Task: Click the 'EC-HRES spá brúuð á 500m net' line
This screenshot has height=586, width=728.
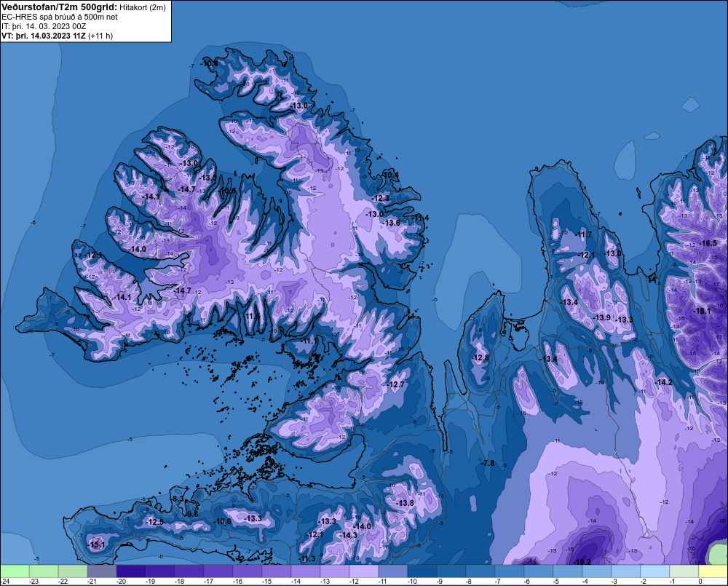Action: coord(60,17)
